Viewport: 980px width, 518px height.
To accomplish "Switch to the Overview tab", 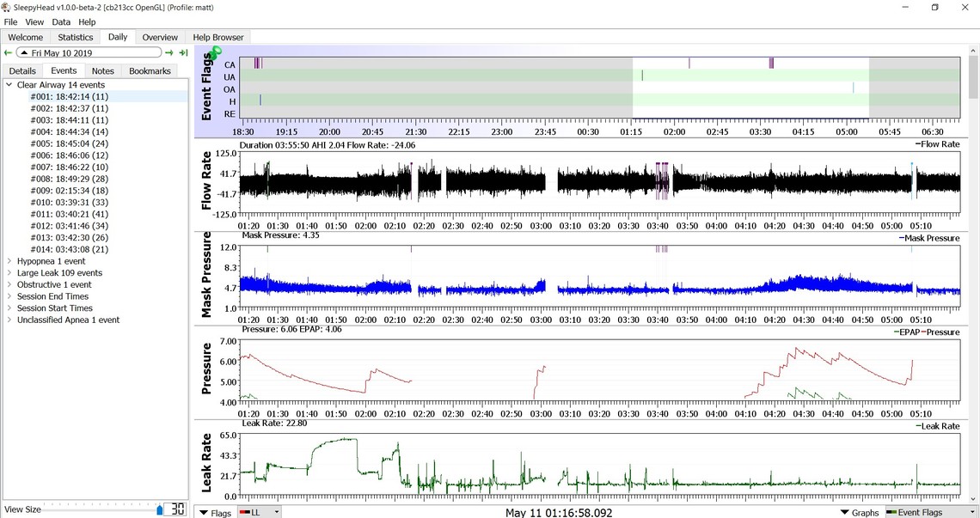I will [160, 38].
